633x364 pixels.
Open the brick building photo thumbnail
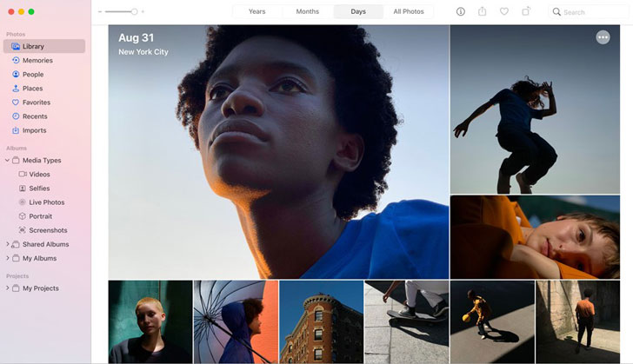[x=322, y=322]
